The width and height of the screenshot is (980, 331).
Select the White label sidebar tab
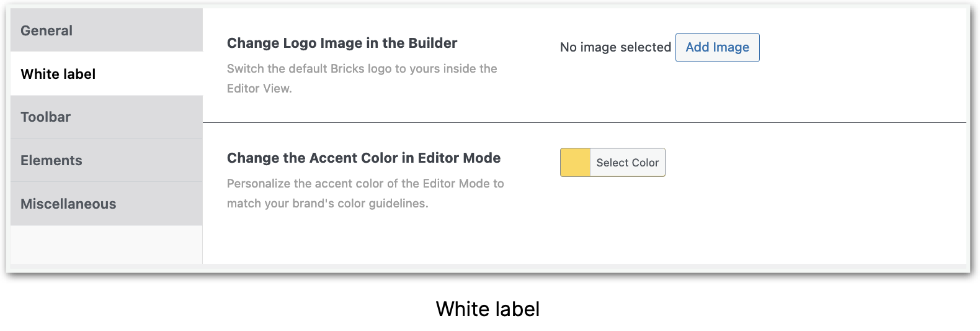click(x=107, y=74)
